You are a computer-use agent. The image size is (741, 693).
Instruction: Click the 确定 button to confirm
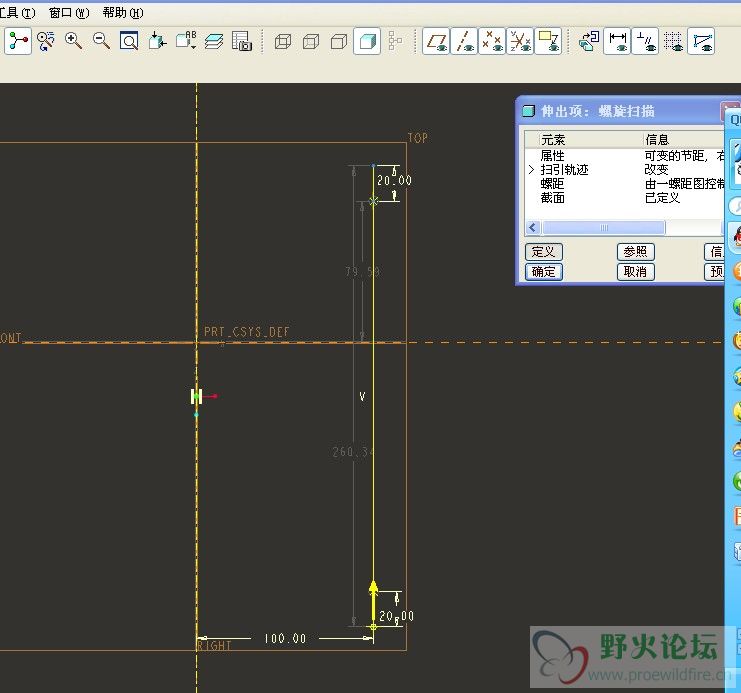point(543,271)
